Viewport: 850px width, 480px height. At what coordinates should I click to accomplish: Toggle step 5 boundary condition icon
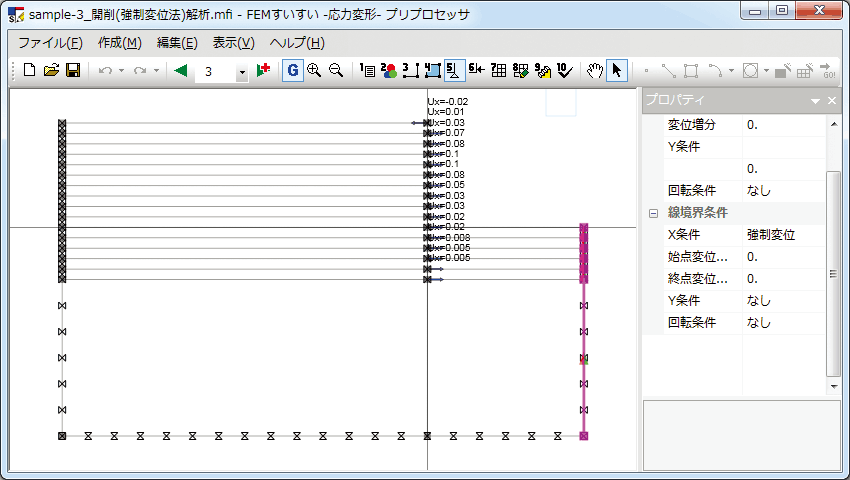[x=454, y=71]
